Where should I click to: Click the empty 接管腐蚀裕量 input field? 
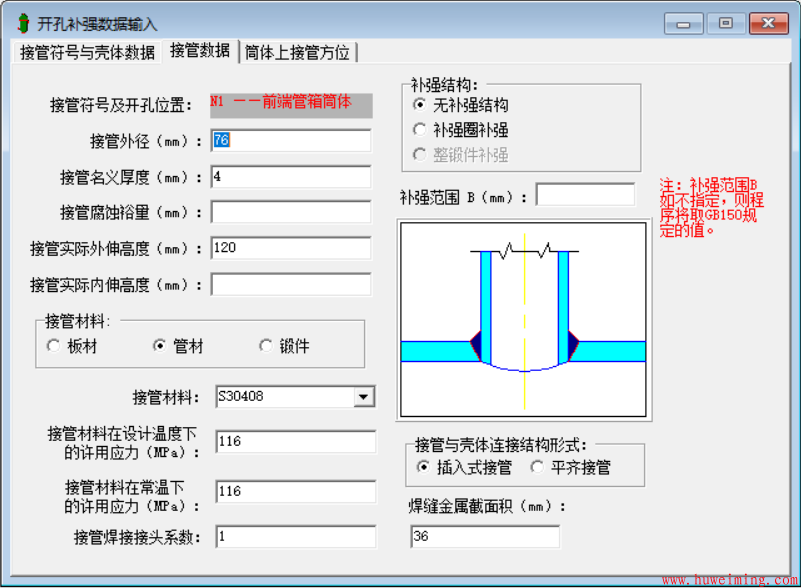coord(290,211)
